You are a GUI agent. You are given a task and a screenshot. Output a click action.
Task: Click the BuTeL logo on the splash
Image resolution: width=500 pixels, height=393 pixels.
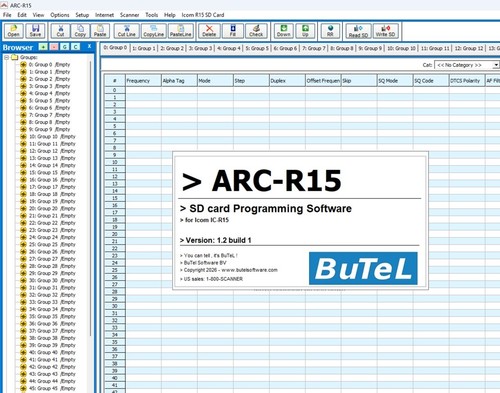click(x=363, y=268)
